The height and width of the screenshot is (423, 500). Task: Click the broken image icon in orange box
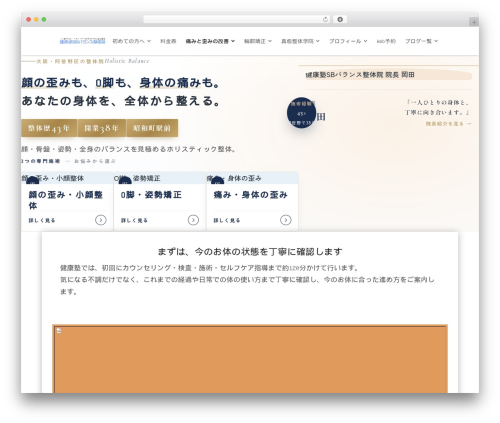pos(59,331)
